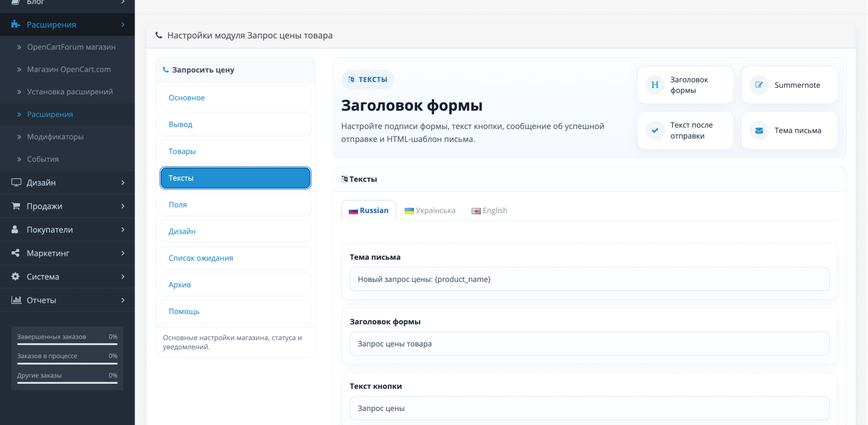Click the H icon of Заголовок формы card
The image size is (868, 425).
(x=655, y=85)
